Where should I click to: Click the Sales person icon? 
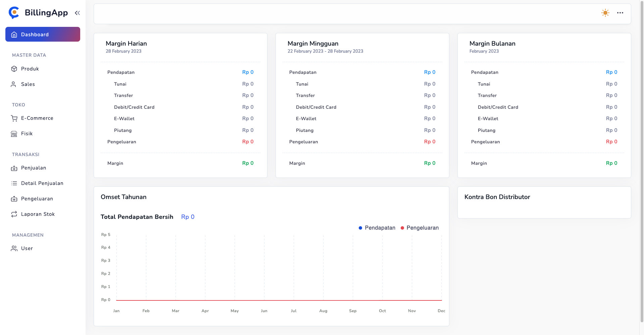[x=13, y=84]
